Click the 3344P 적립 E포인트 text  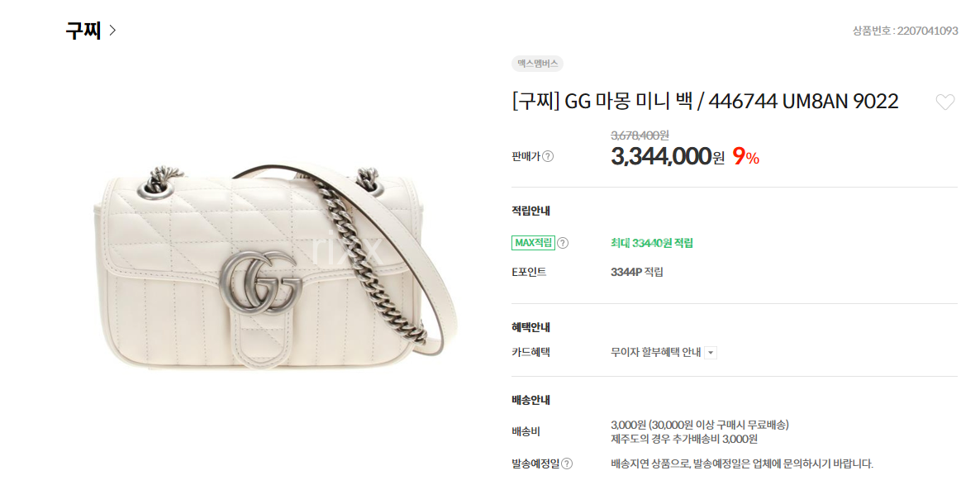tap(637, 272)
